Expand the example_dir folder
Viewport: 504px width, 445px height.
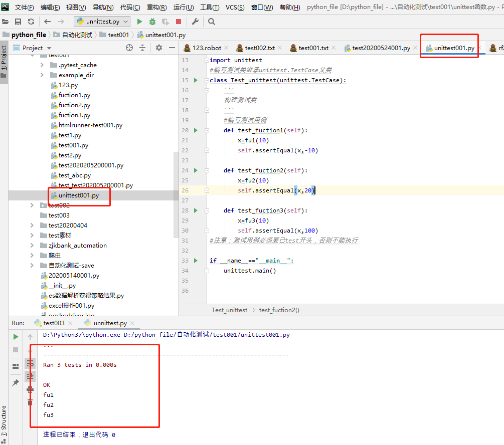42,75
